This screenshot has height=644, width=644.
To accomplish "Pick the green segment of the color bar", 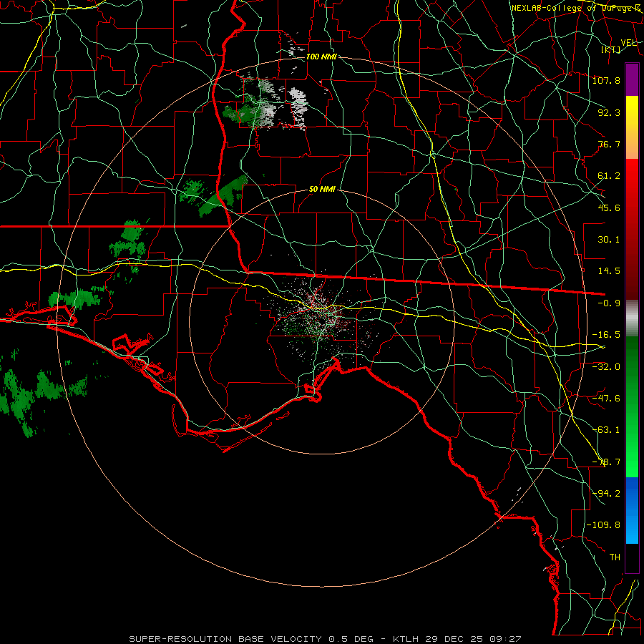I will 632,406.
